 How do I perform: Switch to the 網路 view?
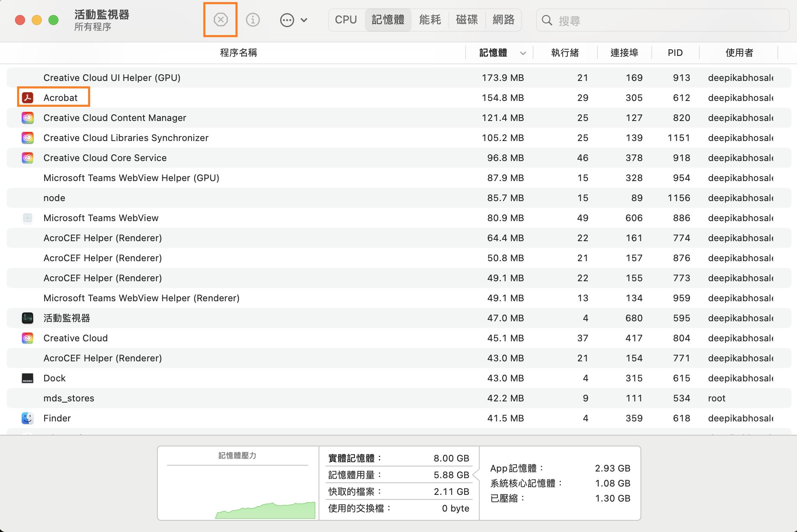(503, 19)
